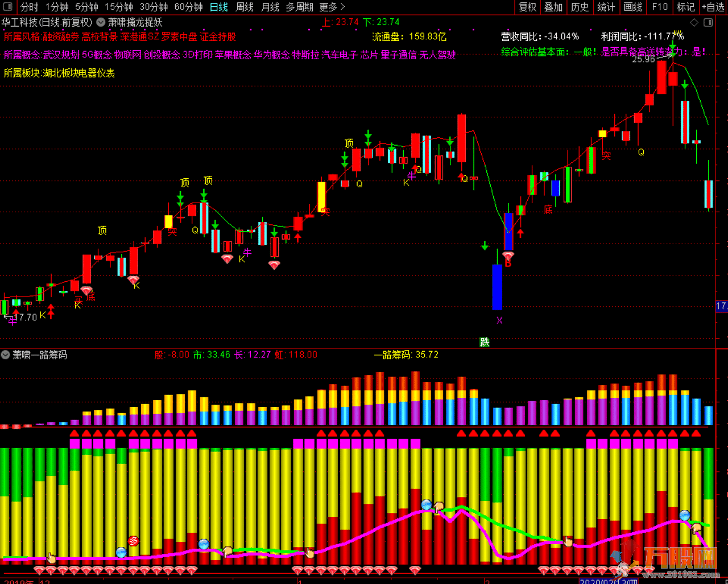
Task: Switch to the 1分钟 period tab
Action: pos(57,7)
